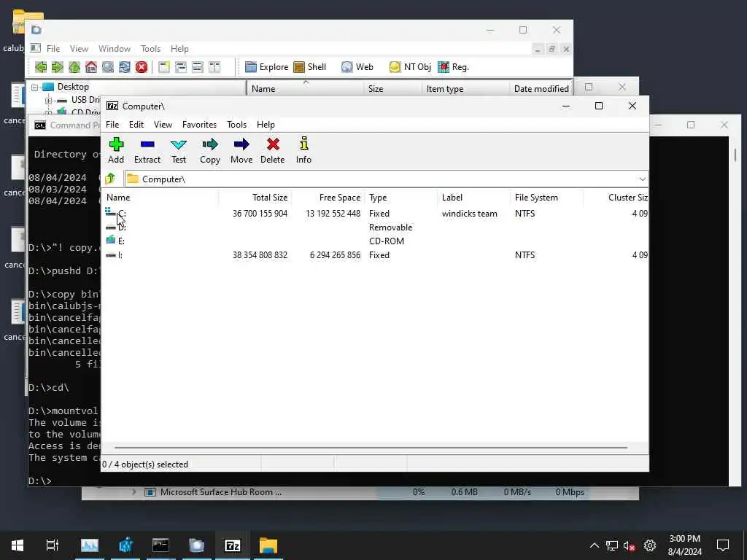
Task: Open the Start menu
Action: coord(18,545)
